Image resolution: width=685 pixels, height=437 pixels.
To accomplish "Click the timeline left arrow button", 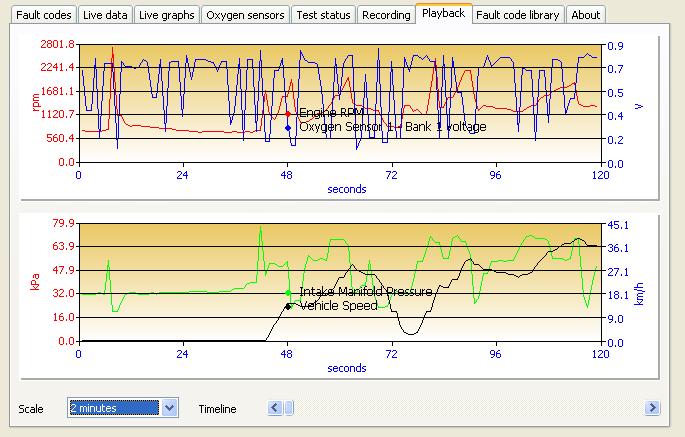I will [275, 408].
